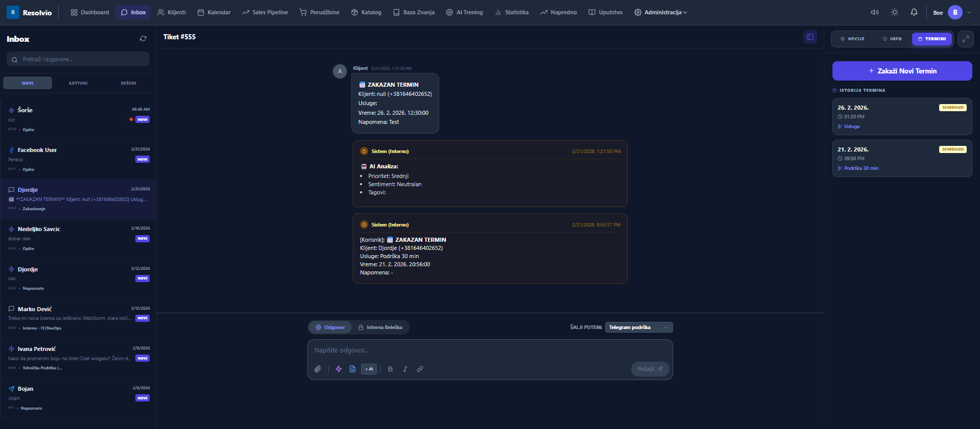Open the AI Trening page
This screenshot has width=980, height=429.
[464, 12]
